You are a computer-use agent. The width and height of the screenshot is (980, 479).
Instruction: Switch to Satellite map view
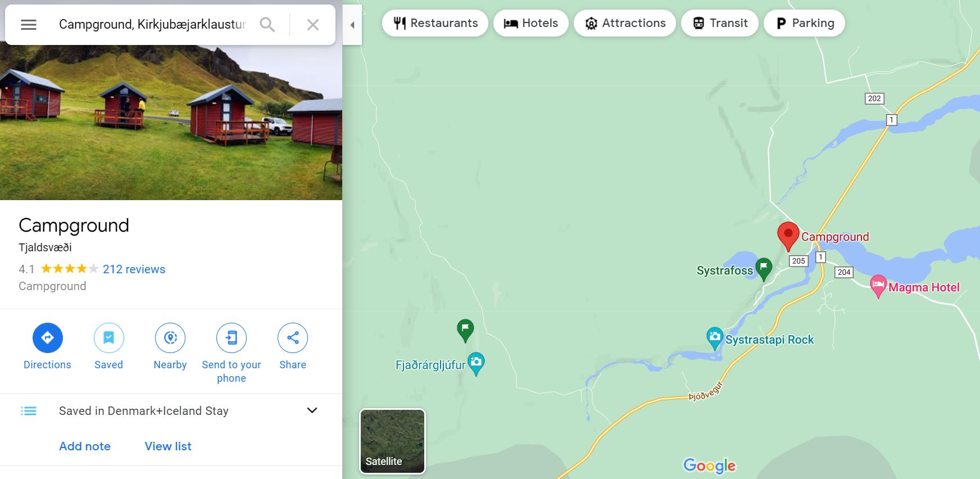pyautogui.click(x=392, y=441)
